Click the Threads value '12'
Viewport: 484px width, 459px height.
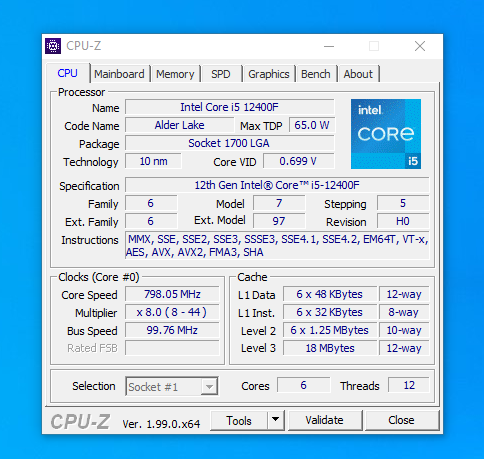tap(409, 385)
